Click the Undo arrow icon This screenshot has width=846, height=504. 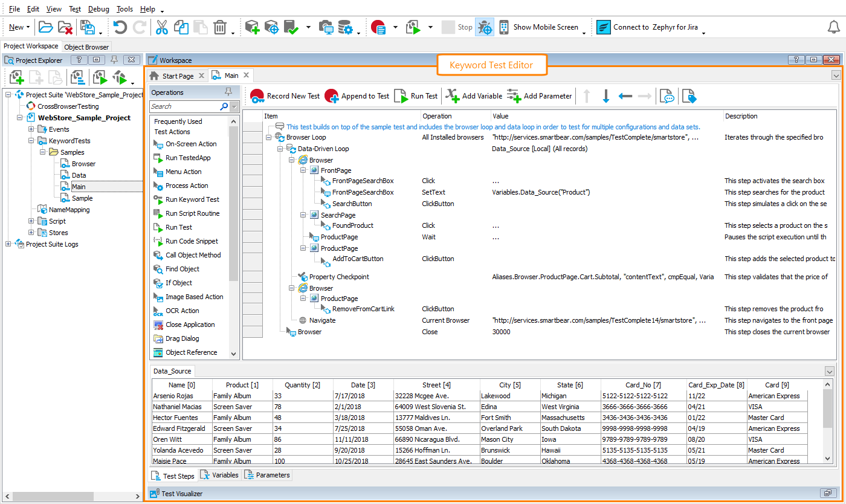tap(120, 27)
